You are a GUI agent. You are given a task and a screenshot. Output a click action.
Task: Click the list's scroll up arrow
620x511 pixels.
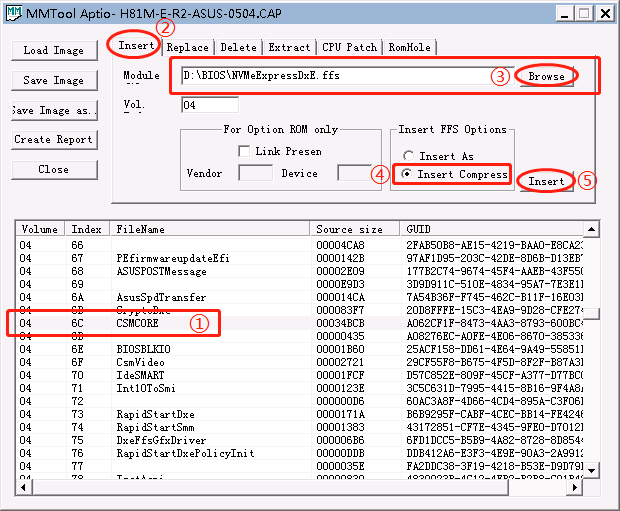coord(592,229)
